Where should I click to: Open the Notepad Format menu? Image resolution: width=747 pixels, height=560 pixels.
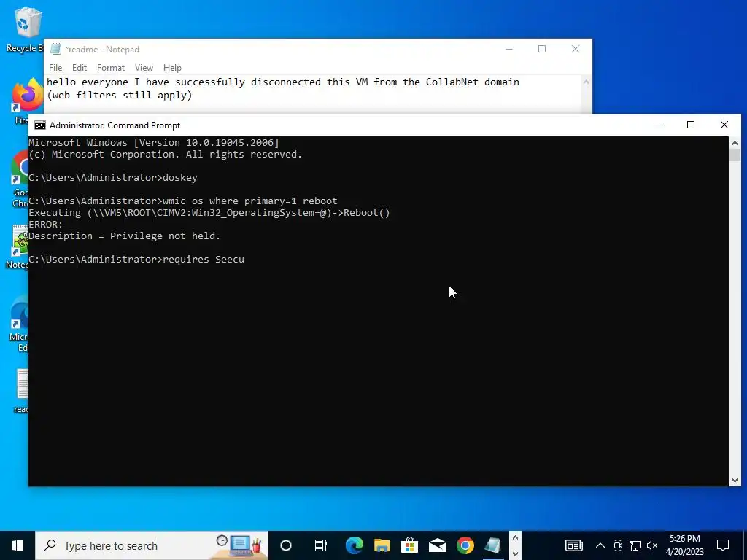111,68
